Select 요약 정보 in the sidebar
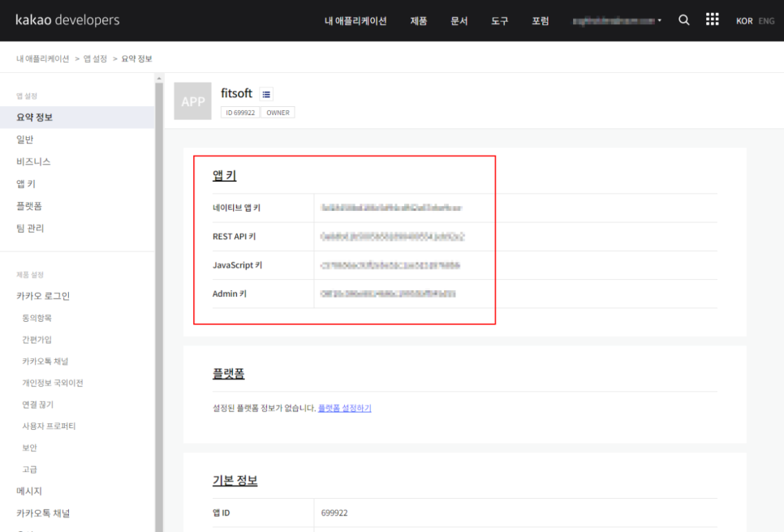This screenshot has height=532, width=784. tap(77, 118)
